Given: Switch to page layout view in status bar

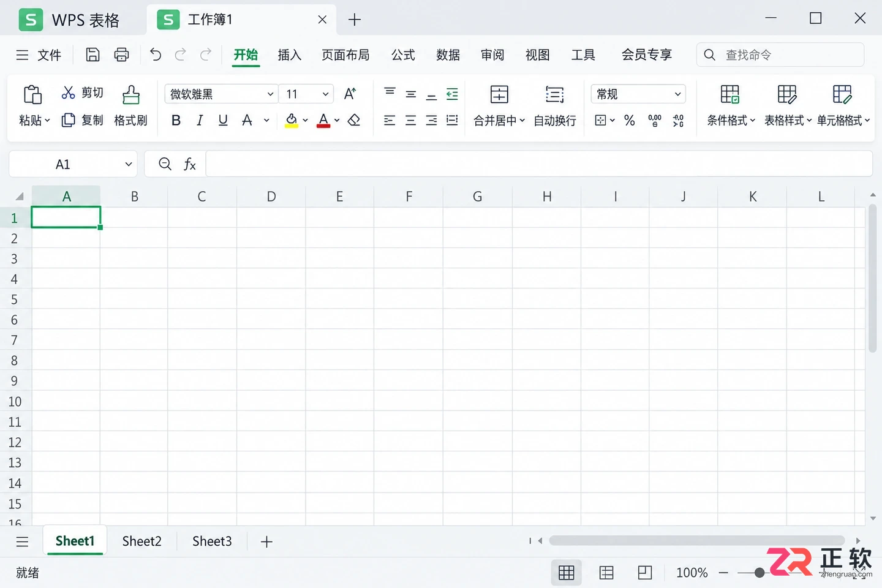Looking at the screenshot, I should click(x=606, y=573).
